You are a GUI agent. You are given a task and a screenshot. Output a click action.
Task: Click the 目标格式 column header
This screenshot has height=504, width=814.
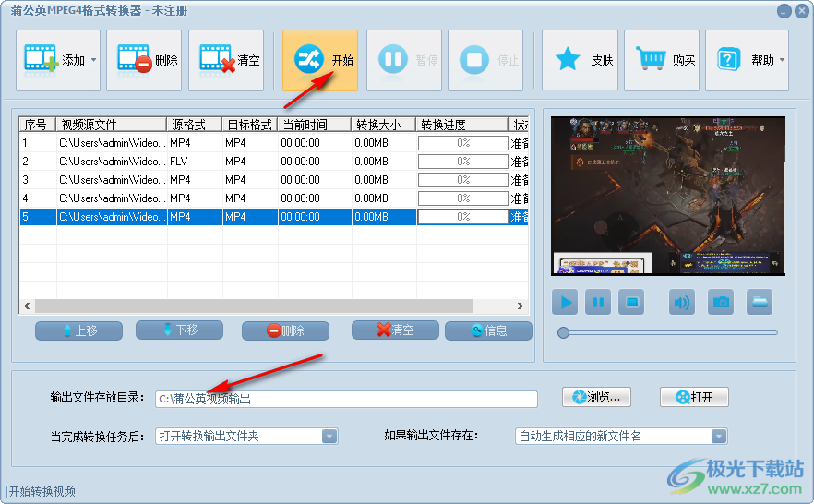tap(250, 125)
